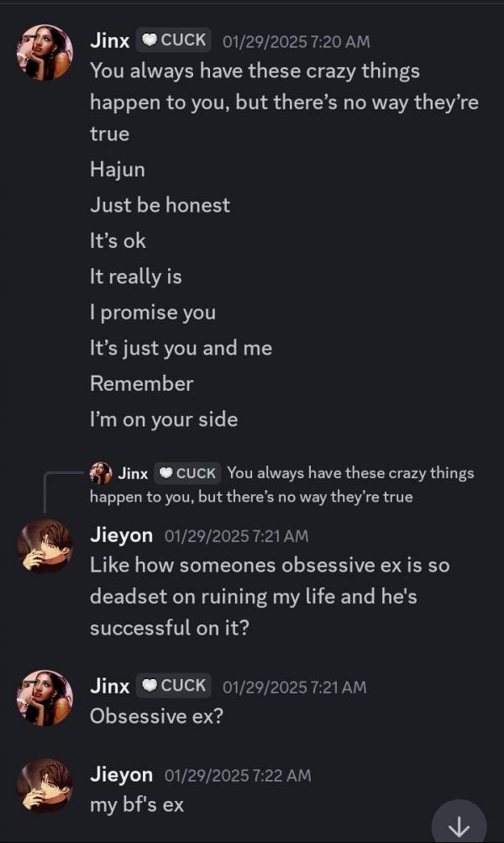Click Jinx username above "Obsessive ex?"
Viewport: 504px width, 843px height.
pyautogui.click(x=109, y=686)
